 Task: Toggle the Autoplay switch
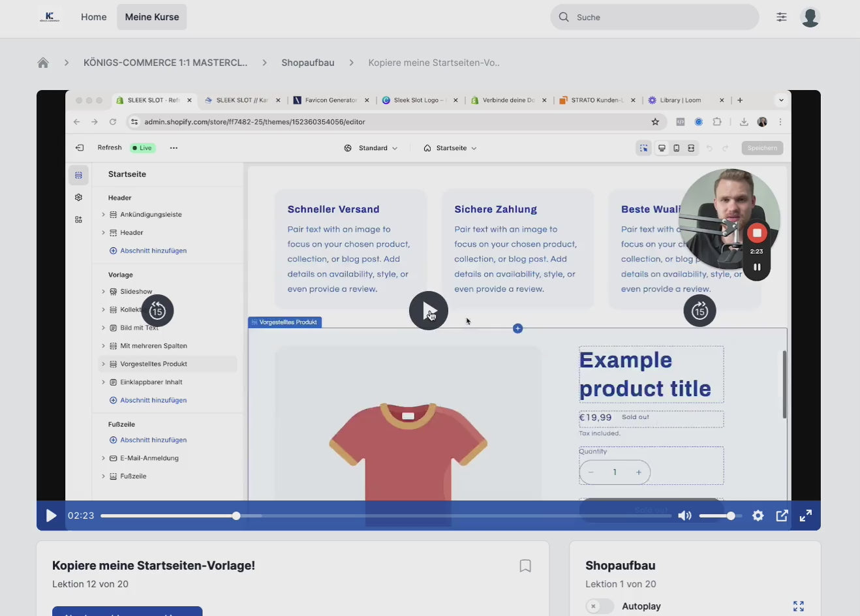click(599, 606)
